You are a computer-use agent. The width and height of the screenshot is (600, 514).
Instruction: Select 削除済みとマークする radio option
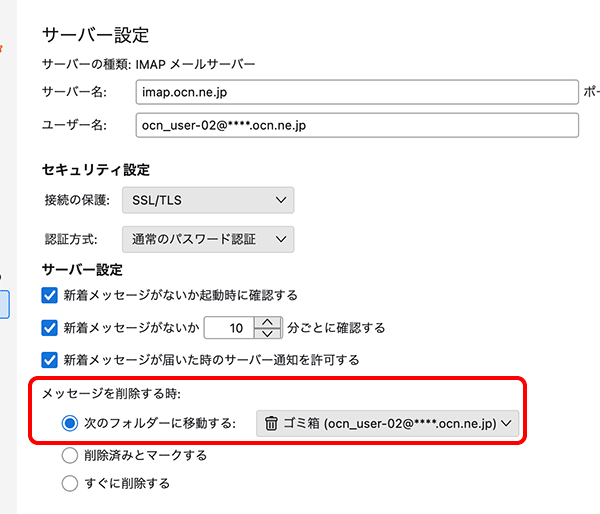click(x=70, y=455)
